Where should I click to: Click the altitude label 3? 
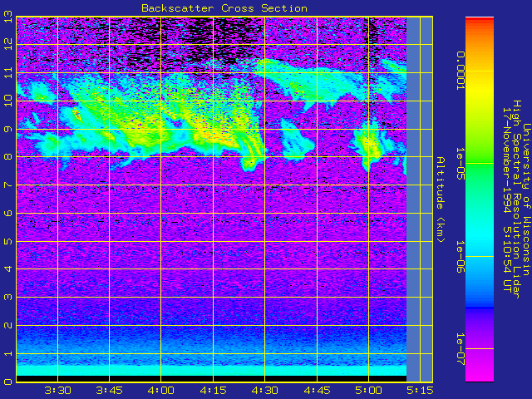coord(8,298)
